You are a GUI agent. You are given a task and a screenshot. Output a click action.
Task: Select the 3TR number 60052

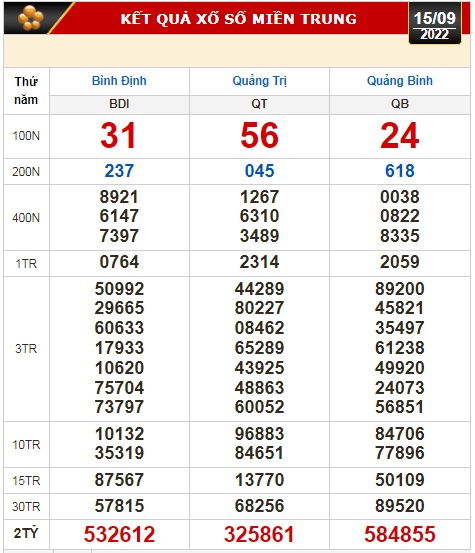pos(259,407)
